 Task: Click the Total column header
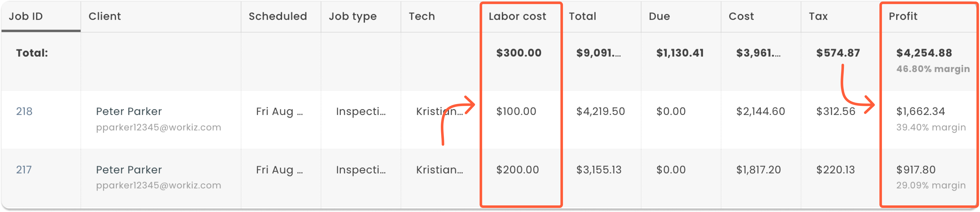[582, 17]
